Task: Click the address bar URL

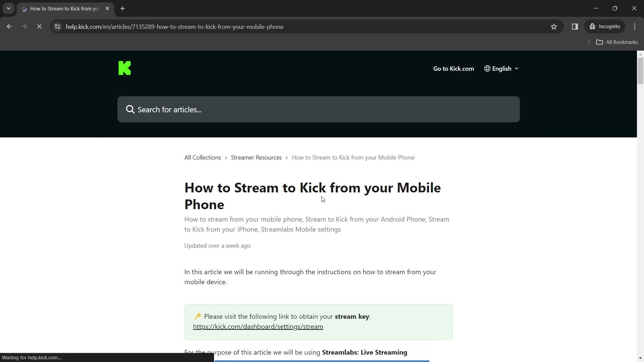Action: tap(174, 26)
